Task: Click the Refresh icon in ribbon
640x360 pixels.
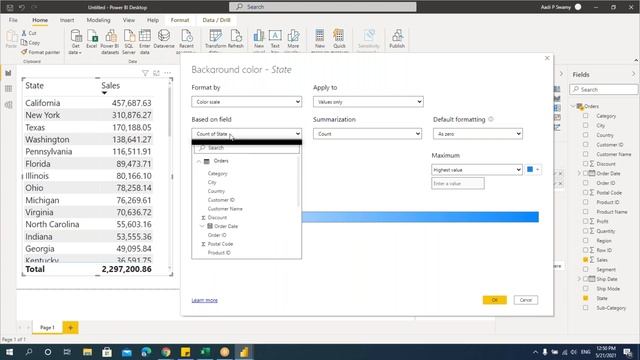Action: pos(236,39)
